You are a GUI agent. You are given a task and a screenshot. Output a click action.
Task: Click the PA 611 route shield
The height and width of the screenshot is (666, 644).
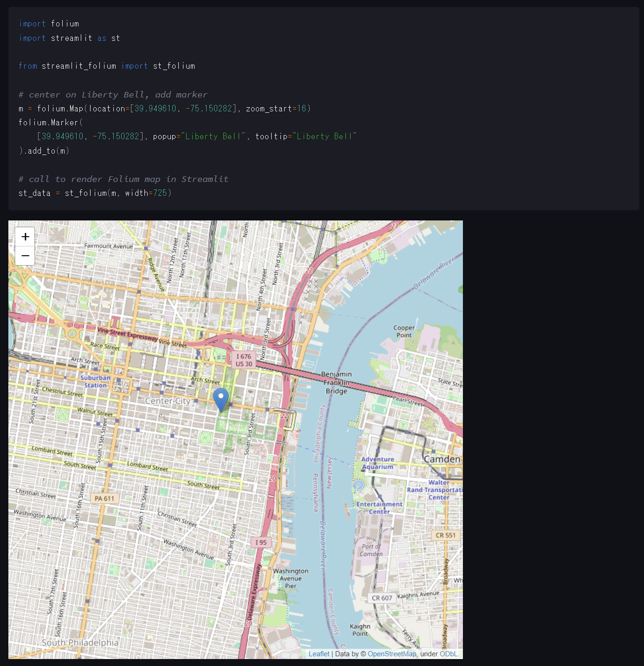104,498
